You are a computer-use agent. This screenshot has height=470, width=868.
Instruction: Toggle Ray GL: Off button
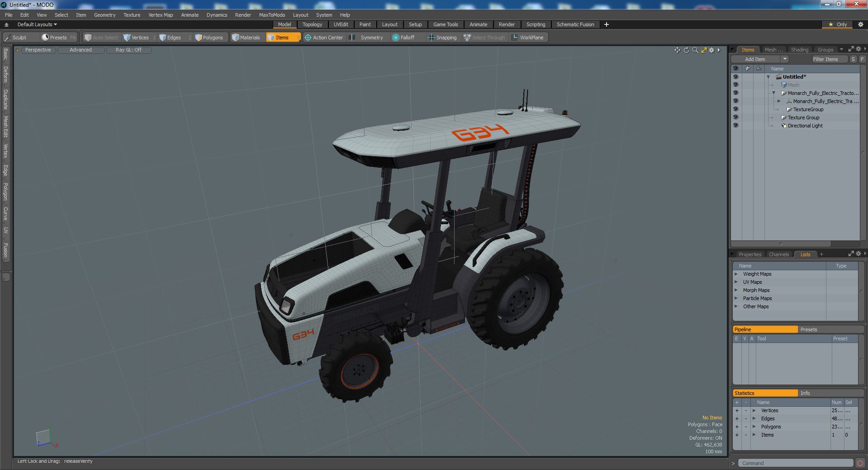[128, 50]
